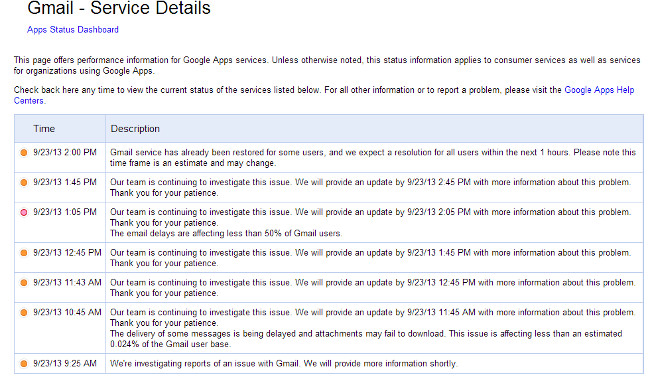Image resolution: width=650 pixels, height=385 pixels.
Task: Click the 'We're investigating reports of an issue' description
Action: pos(283,363)
